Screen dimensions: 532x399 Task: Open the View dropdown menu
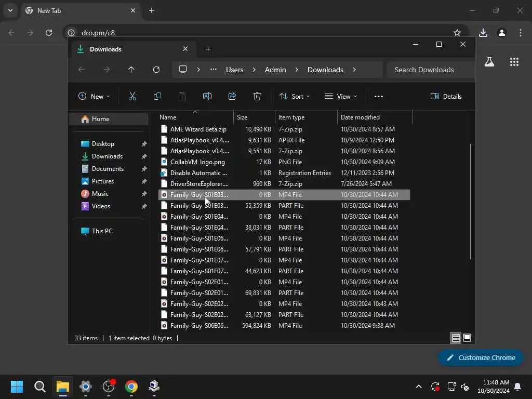341,96
